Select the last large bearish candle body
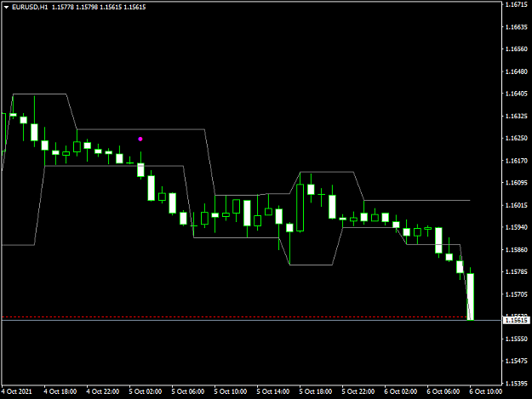The image size is (532, 399). (x=470, y=297)
